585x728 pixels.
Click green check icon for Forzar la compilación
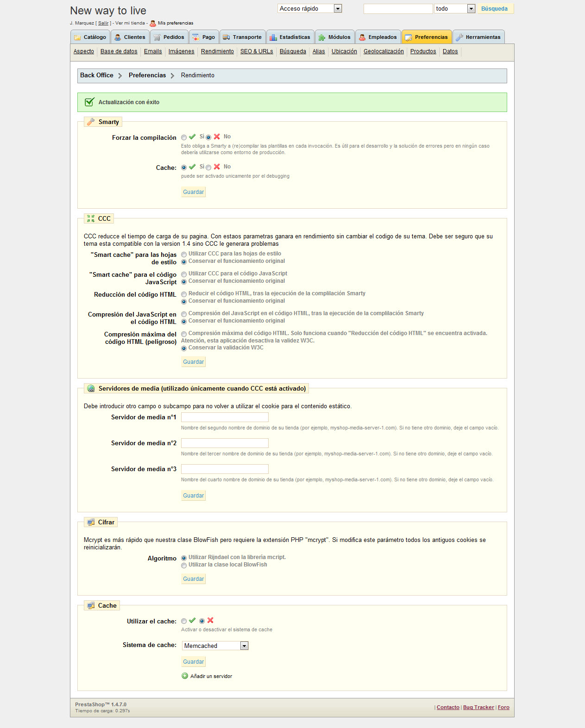pyautogui.click(x=192, y=137)
